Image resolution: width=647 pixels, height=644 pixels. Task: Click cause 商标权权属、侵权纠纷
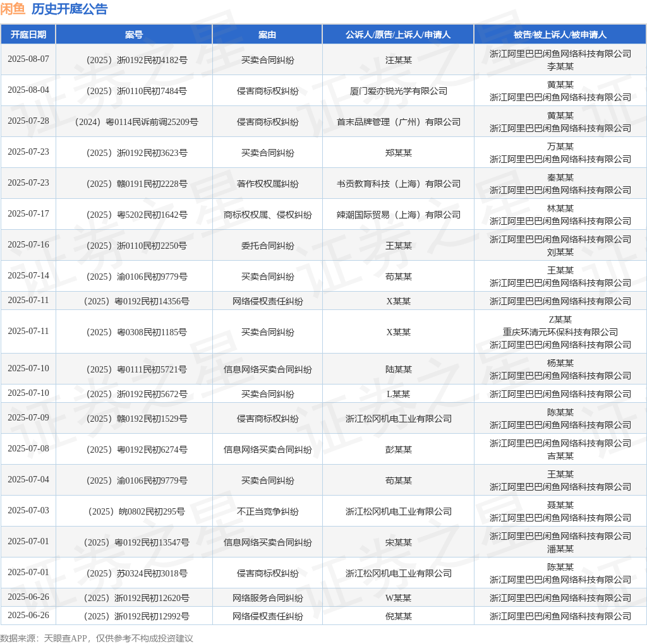pyautogui.click(x=267, y=215)
